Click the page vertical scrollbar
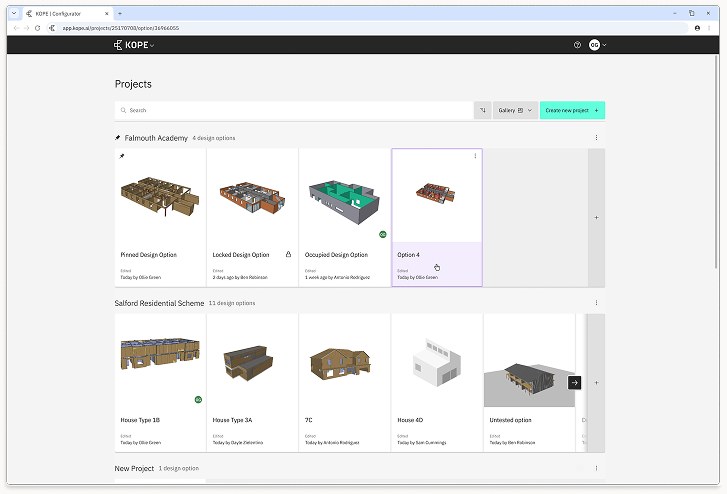This screenshot has height=494, width=727. (x=717, y=162)
